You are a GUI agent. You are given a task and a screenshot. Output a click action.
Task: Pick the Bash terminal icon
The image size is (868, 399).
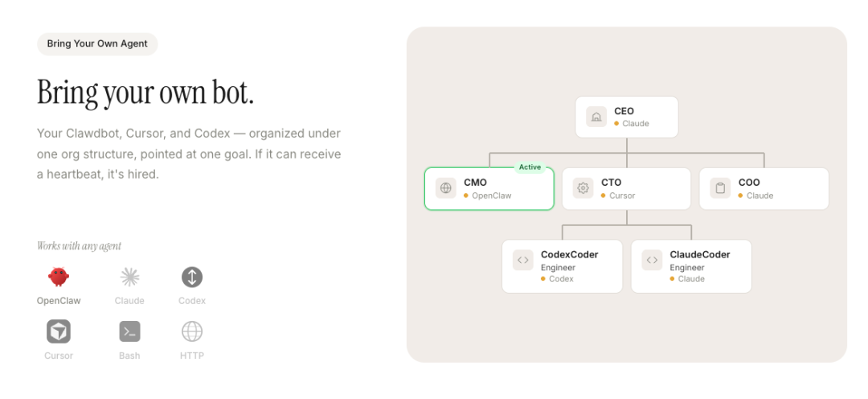pos(129,331)
